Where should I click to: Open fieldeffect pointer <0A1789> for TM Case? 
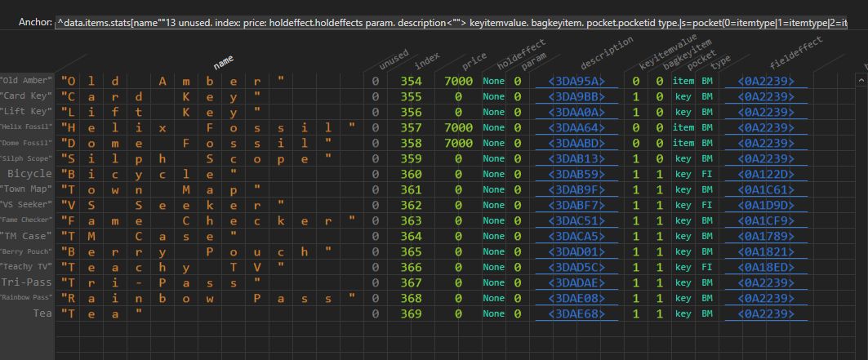[766, 236]
